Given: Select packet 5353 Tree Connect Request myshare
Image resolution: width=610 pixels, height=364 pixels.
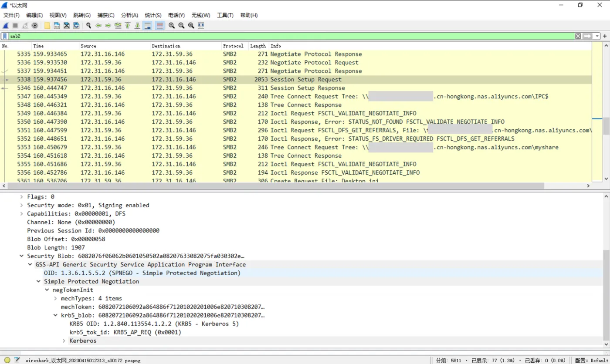Looking at the screenshot, I should 296,147.
